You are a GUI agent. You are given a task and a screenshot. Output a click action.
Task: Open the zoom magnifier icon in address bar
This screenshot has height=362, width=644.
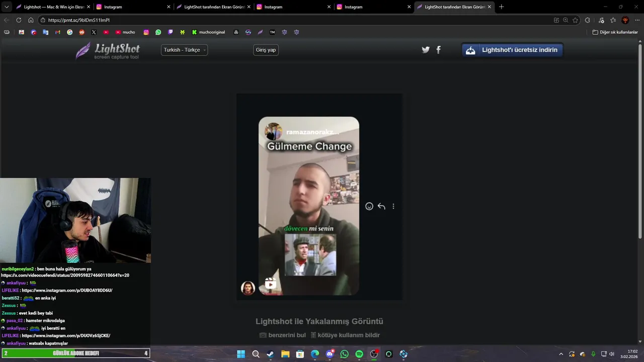pos(566,20)
